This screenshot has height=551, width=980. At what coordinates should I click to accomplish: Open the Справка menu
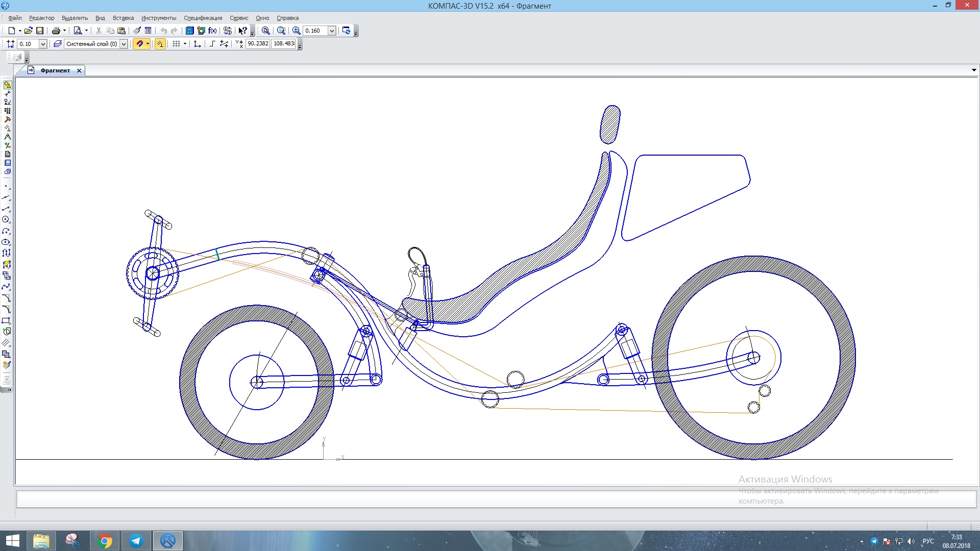point(287,18)
